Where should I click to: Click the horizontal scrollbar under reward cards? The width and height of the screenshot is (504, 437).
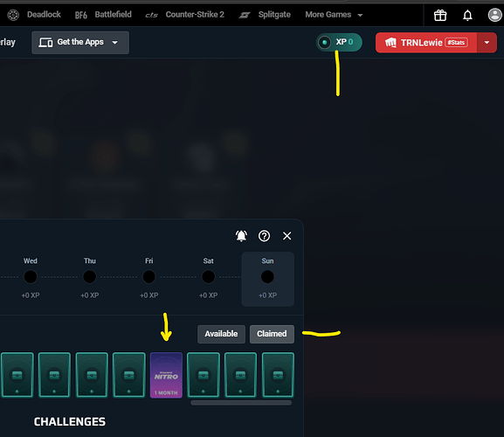[241, 403]
